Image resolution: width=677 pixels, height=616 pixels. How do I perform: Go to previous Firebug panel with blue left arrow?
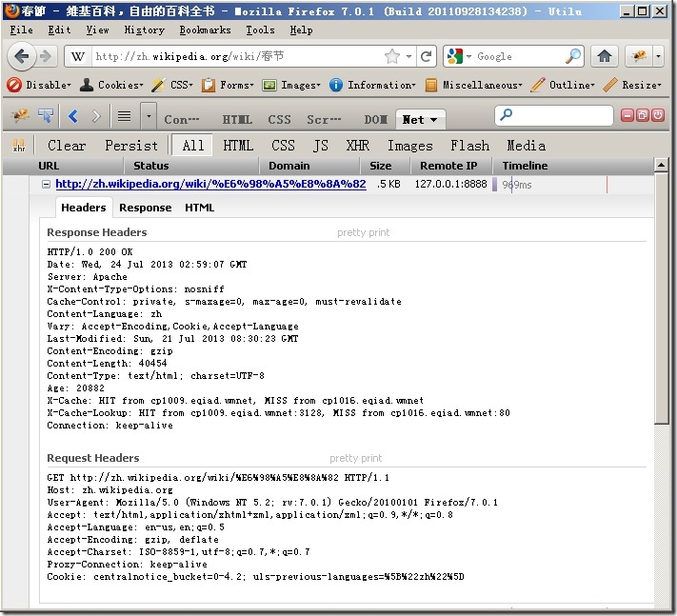click(73, 116)
